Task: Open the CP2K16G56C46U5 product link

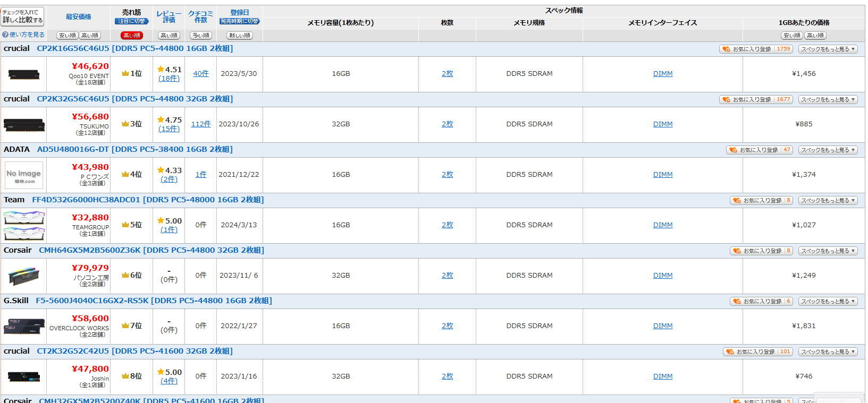Action: (135, 48)
